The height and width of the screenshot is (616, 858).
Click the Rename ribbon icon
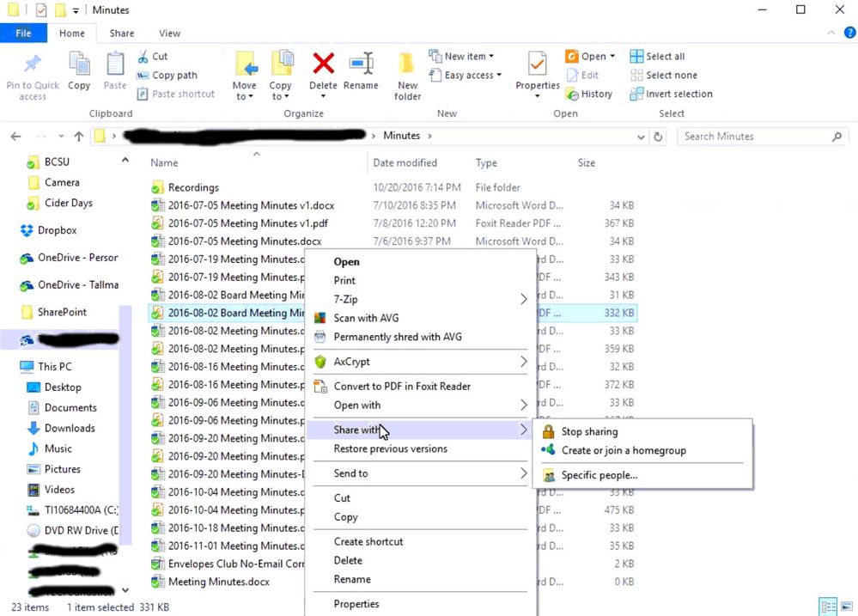coord(361,64)
